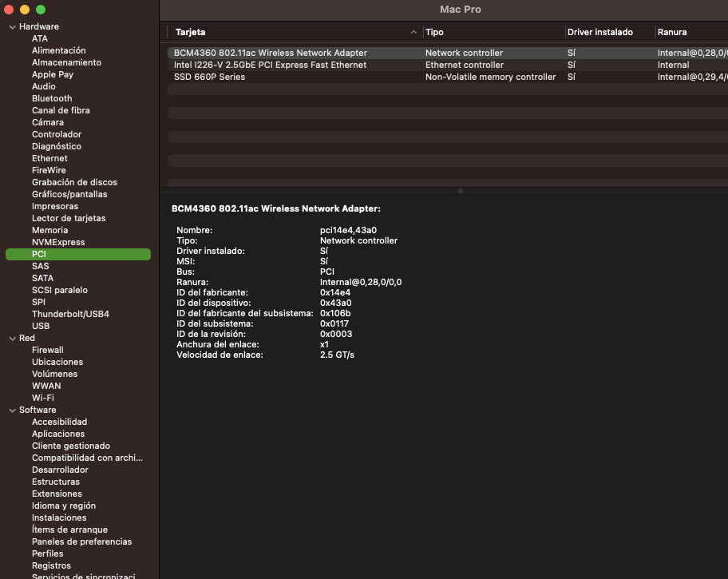Open Almacenamiento in the sidebar
The image size is (728, 579).
coord(66,63)
